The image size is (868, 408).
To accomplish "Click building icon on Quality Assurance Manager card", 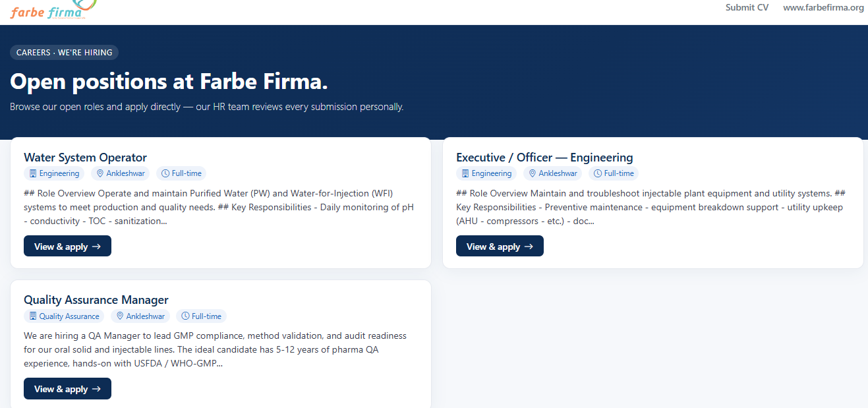I will (x=33, y=316).
